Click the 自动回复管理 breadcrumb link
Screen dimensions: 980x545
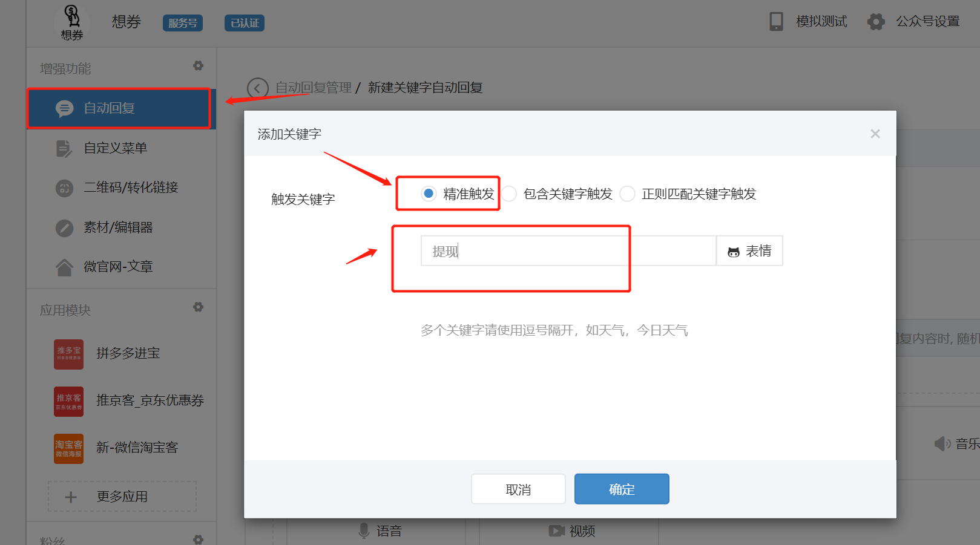[314, 88]
